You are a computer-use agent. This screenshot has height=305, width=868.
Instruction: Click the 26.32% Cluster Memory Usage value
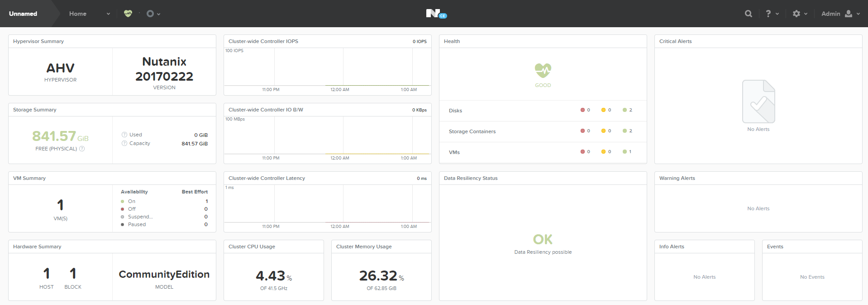point(382,276)
